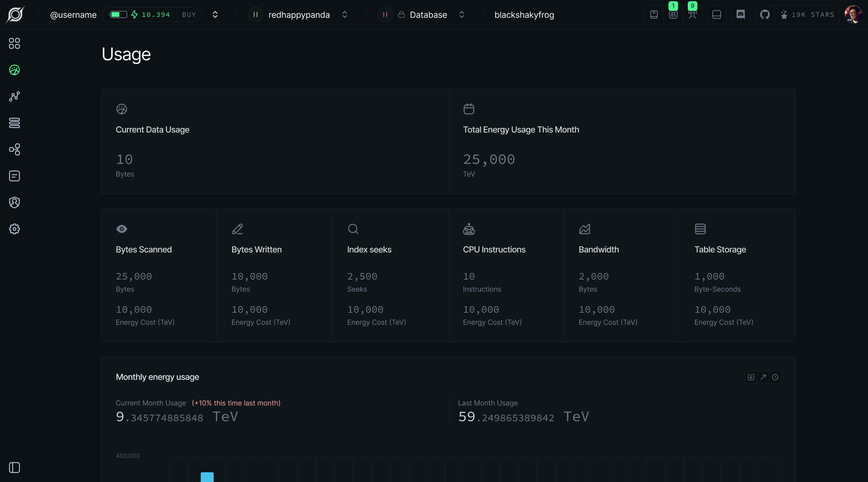Toggle pause on redhappypanda project
This screenshot has width=868, height=482.
coord(255,14)
